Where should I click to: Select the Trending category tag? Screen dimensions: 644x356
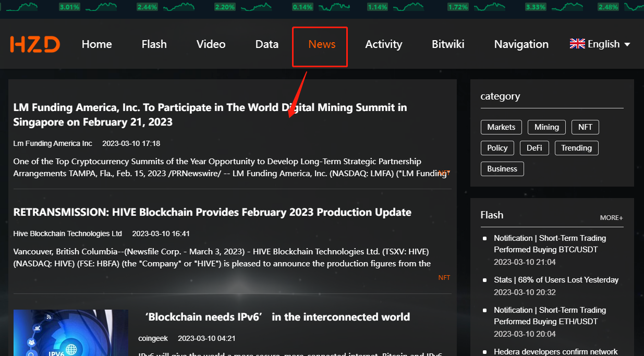577,148
